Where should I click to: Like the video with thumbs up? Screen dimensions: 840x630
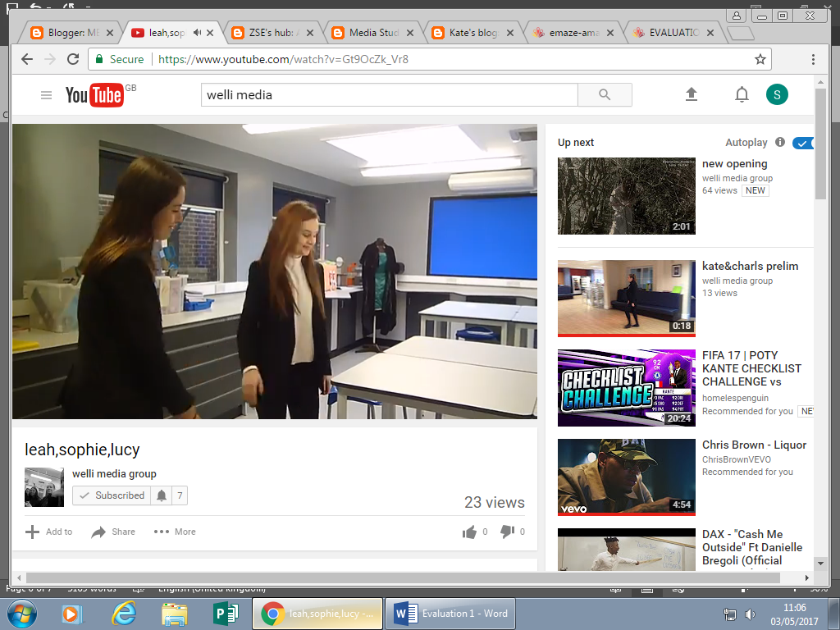tap(469, 532)
